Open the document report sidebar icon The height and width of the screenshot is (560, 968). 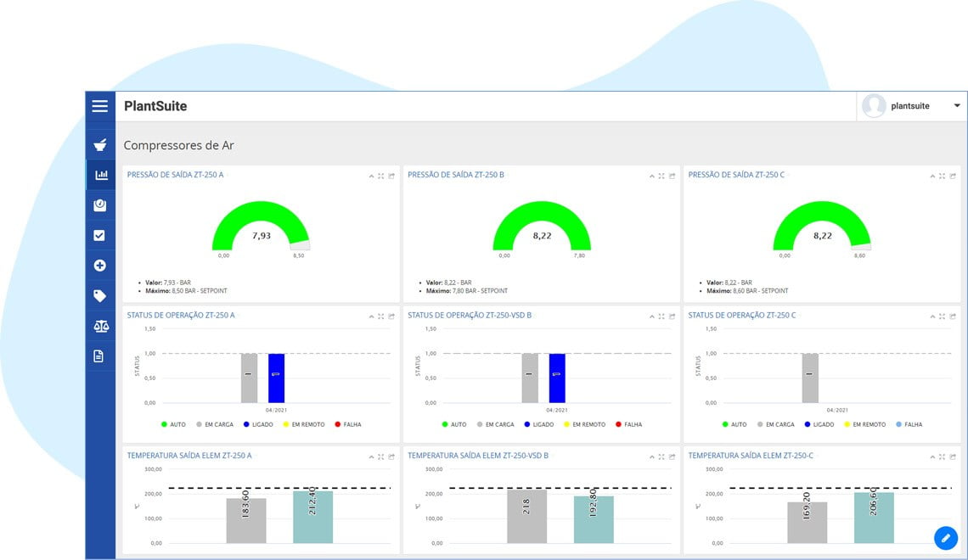coord(98,356)
